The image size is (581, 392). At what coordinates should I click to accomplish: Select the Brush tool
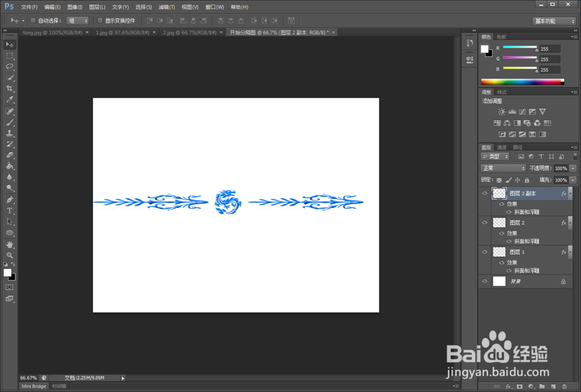pyautogui.click(x=10, y=123)
